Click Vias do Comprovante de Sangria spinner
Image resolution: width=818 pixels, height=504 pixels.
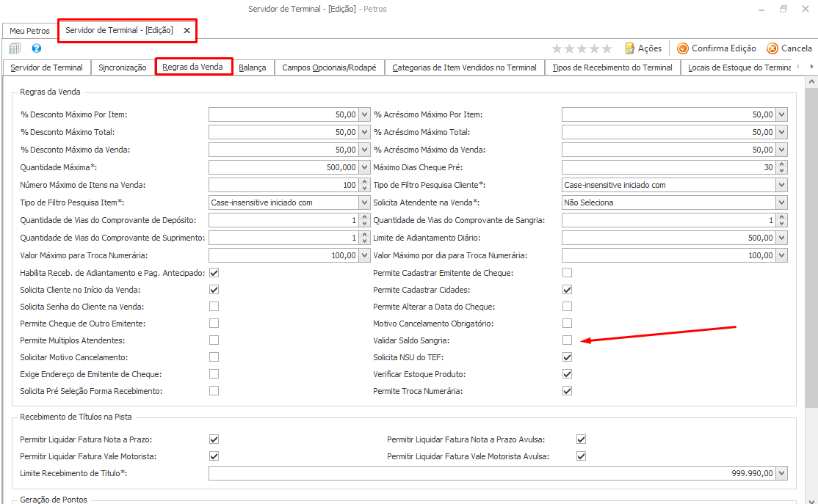[781, 221]
